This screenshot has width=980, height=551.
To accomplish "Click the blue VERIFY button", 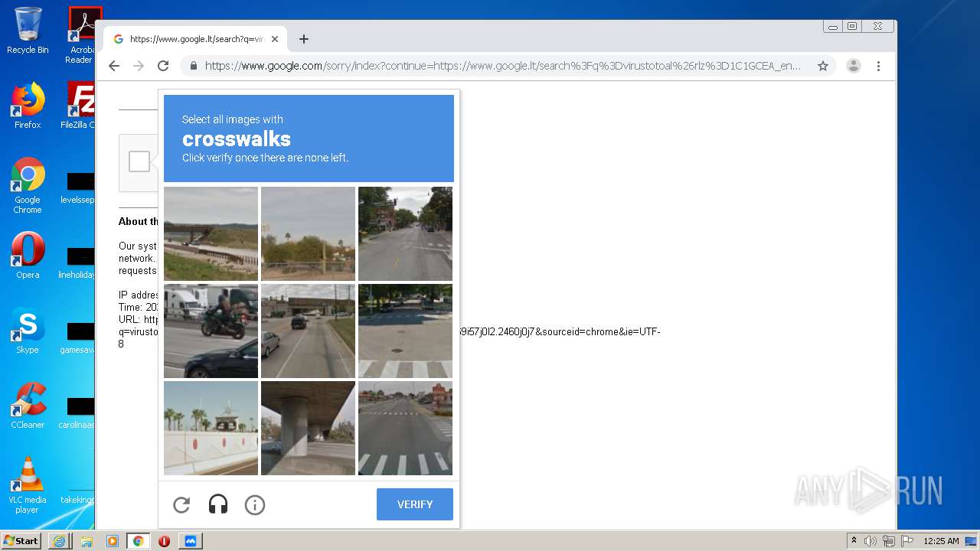I will (415, 504).
